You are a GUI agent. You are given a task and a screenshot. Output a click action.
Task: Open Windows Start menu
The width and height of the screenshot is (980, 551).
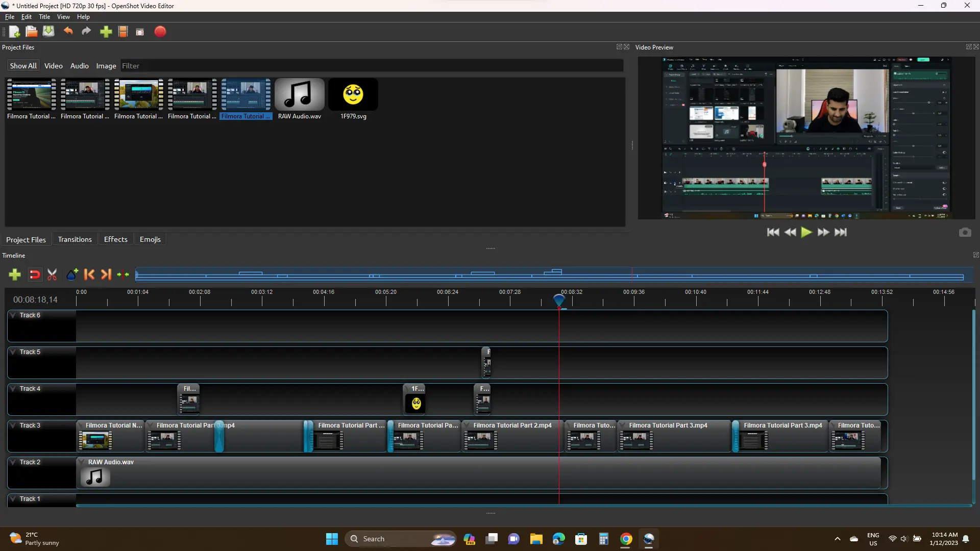click(x=332, y=539)
